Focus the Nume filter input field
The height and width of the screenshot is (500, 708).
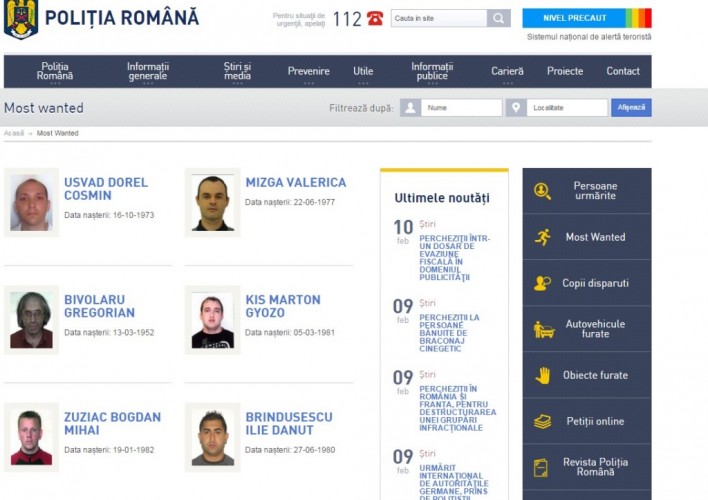pyautogui.click(x=461, y=108)
